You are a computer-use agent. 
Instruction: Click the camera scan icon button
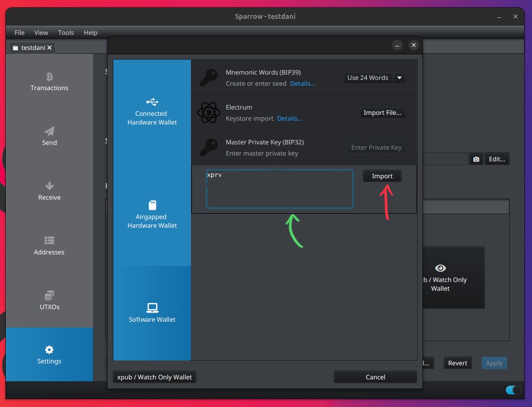click(x=476, y=159)
